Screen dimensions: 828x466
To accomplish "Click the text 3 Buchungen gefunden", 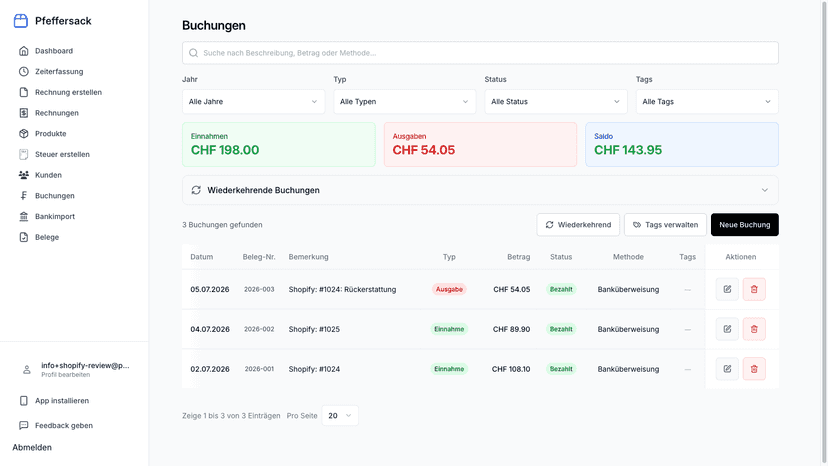I will coord(222,225).
